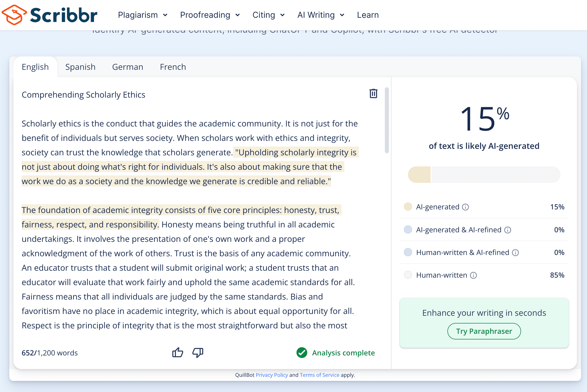Open the QuillBot Privacy Policy link
The image size is (587, 392).
(272, 375)
